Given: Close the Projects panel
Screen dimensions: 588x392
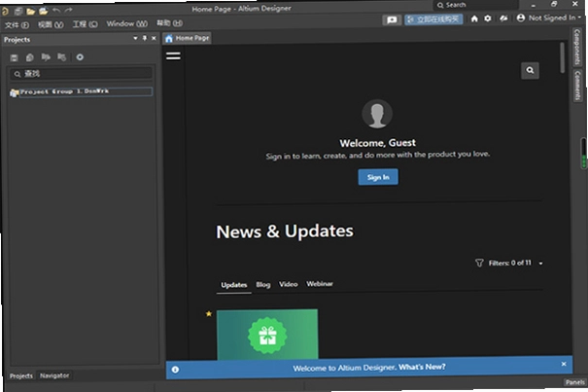Looking at the screenshot, I should coord(154,38).
